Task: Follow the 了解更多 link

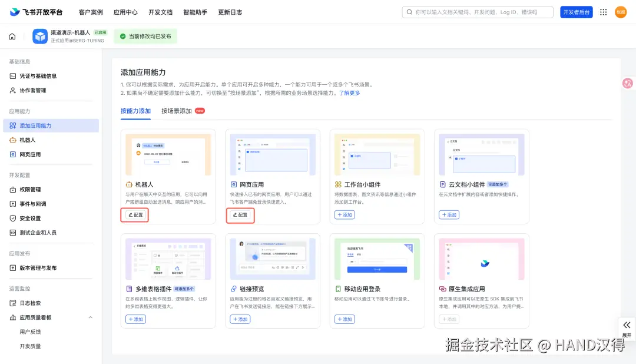Action: pyautogui.click(x=350, y=93)
